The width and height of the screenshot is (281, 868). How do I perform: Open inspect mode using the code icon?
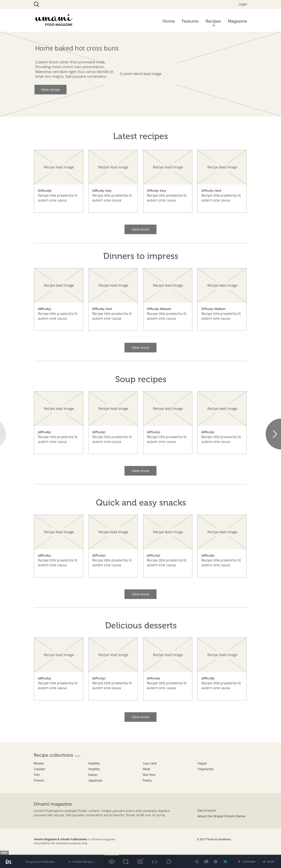coord(155,862)
